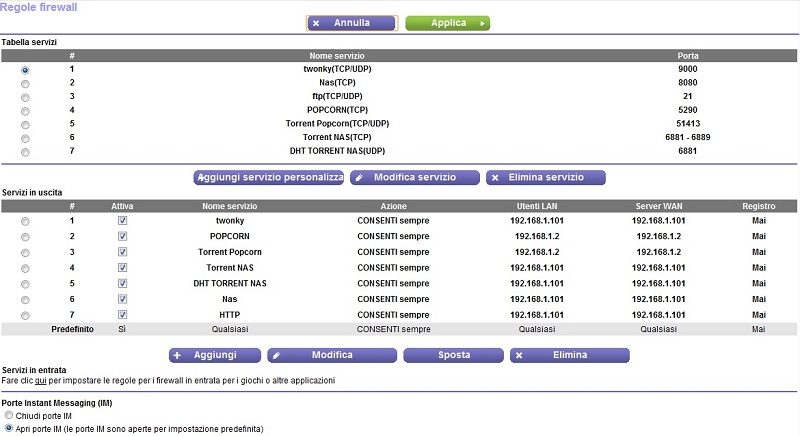Select the ftp(TCP/UDP) service radio button
800x436 pixels.
click(25, 97)
